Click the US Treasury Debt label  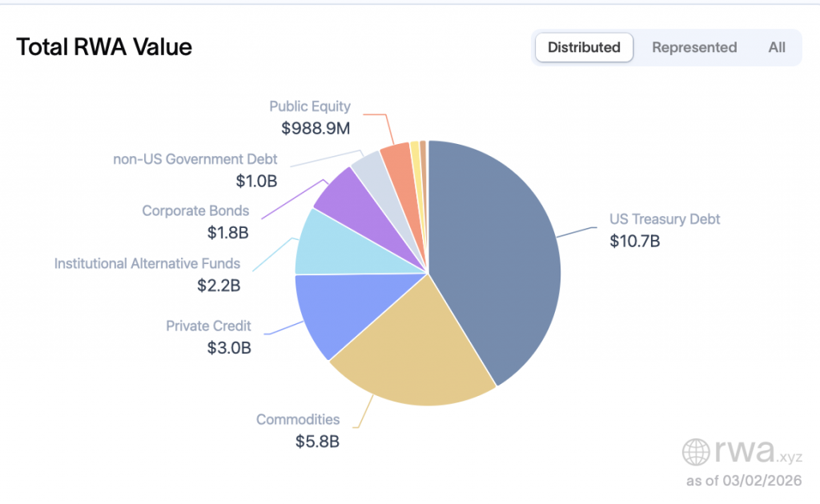[665, 219]
